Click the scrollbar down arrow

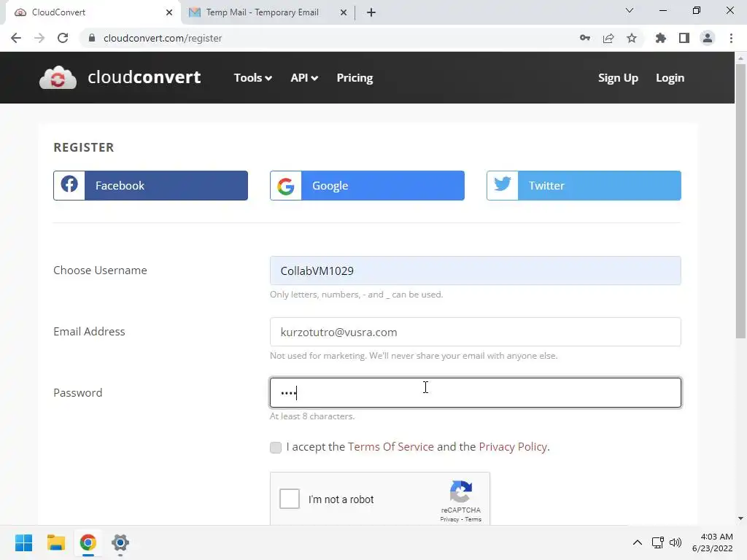click(740, 518)
